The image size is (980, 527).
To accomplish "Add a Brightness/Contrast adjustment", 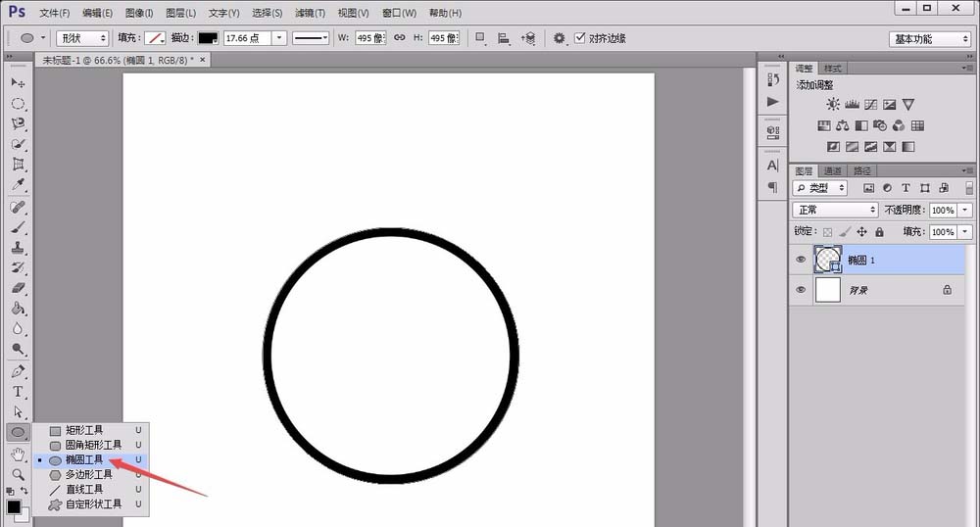I will coord(832,104).
